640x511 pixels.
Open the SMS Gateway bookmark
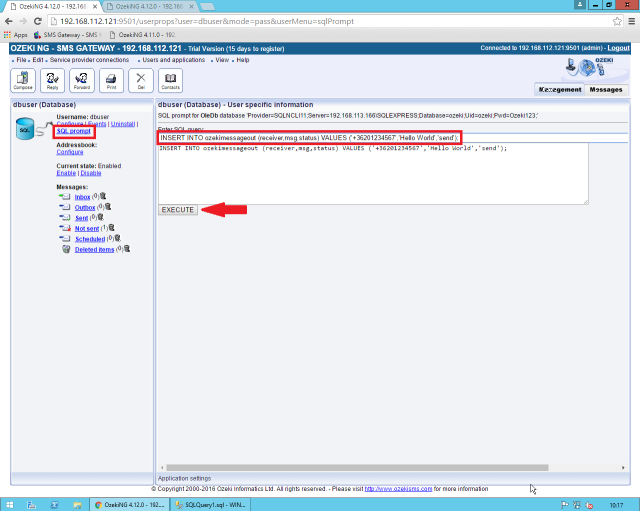tap(67, 35)
